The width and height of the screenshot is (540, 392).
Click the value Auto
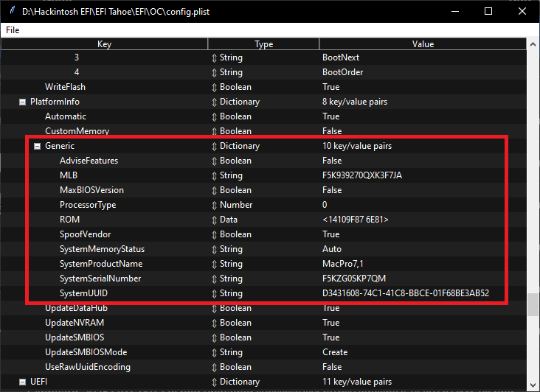[332, 249]
